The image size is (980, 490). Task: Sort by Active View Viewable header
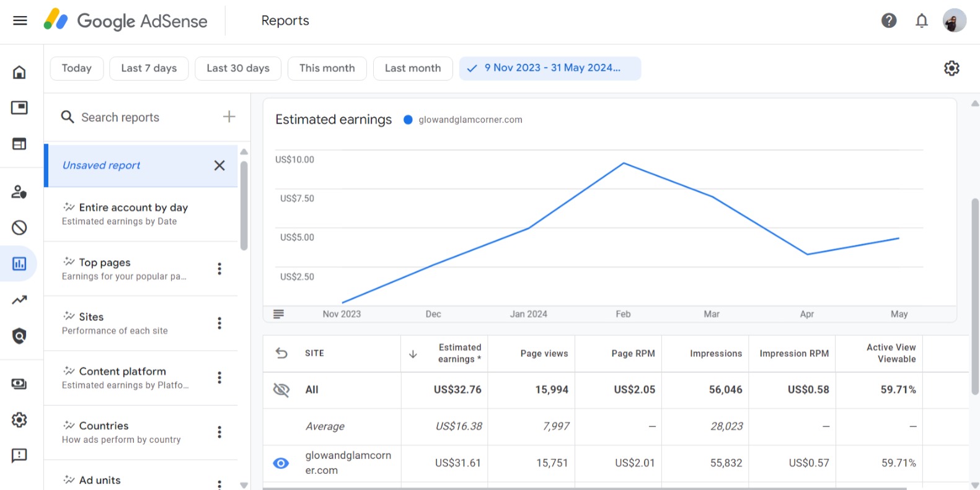click(891, 353)
